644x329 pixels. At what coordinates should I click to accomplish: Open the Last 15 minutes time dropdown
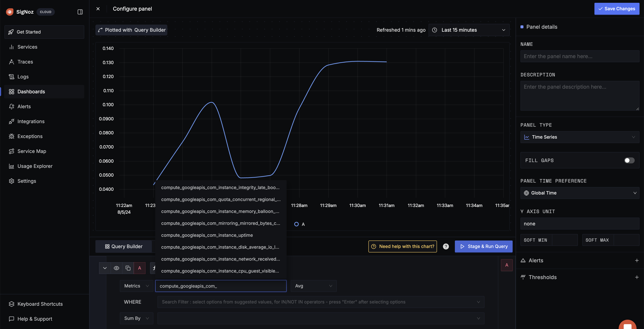pos(469,30)
